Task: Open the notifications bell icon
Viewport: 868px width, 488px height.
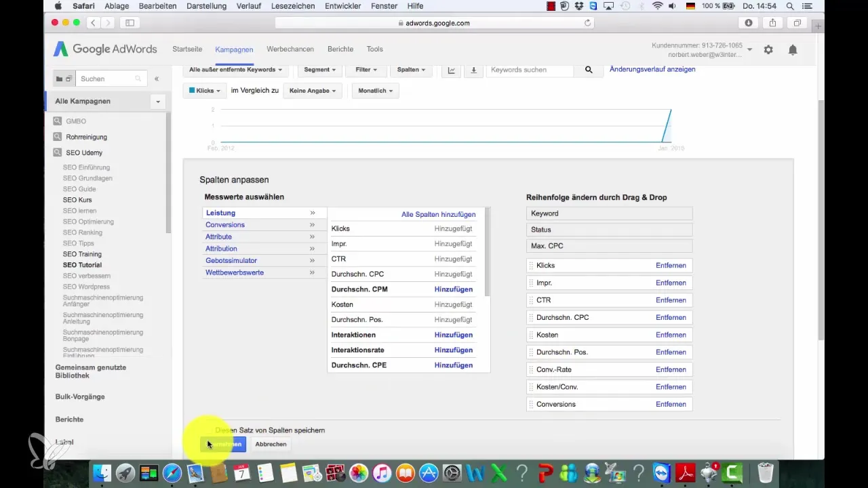Action: click(x=793, y=49)
